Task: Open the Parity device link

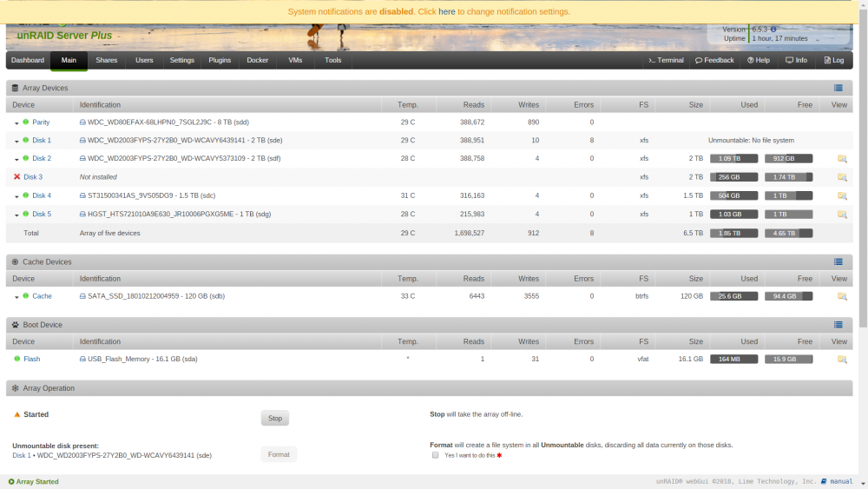Action: (41, 122)
